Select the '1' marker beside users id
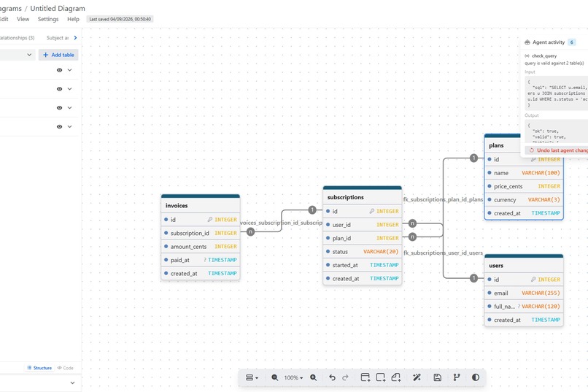Screen dimensions: 588x392 (473, 278)
